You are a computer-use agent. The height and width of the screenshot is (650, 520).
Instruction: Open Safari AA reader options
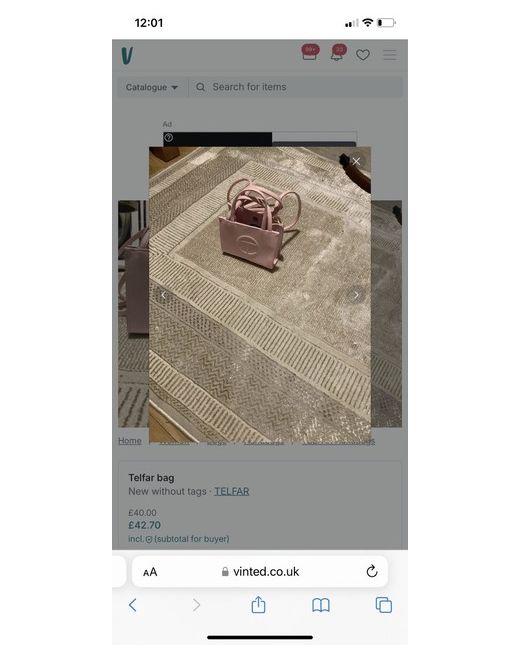click(150, 572)
